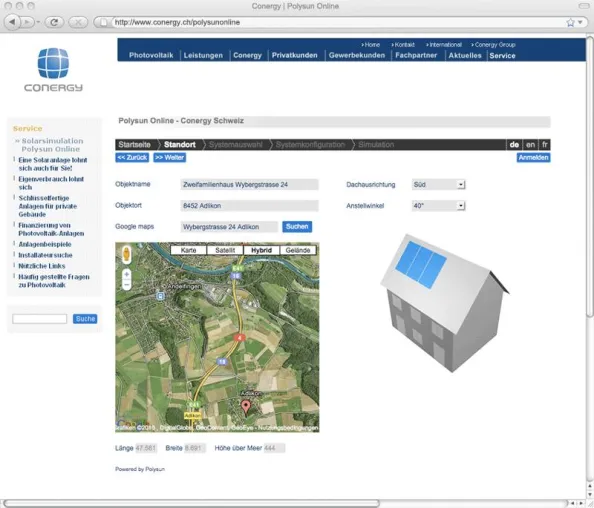Open 'Schlüsselfertige Anlagen für private Gebäude' link
The height and width of the screenshot is (508, 594).
48,206
